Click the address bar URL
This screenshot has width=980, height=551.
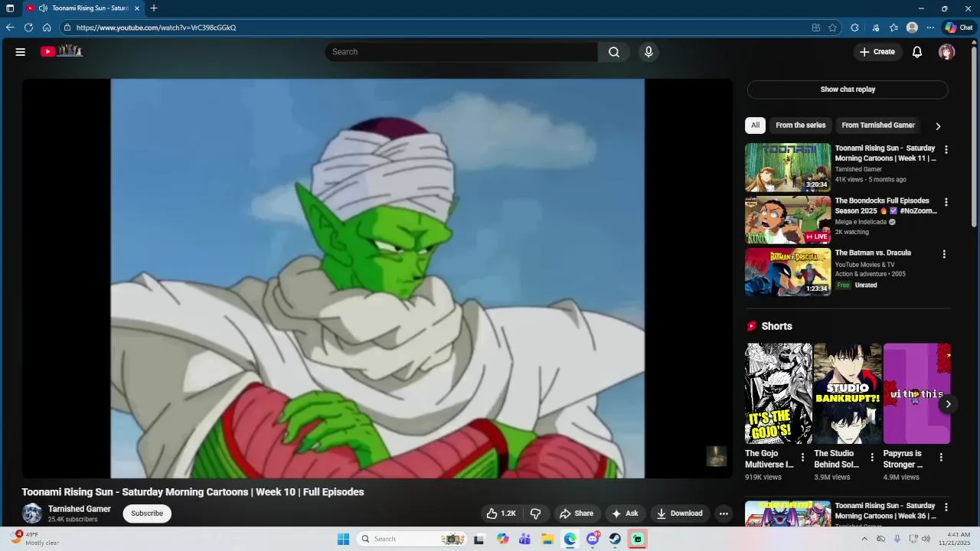tap(156, 28)
